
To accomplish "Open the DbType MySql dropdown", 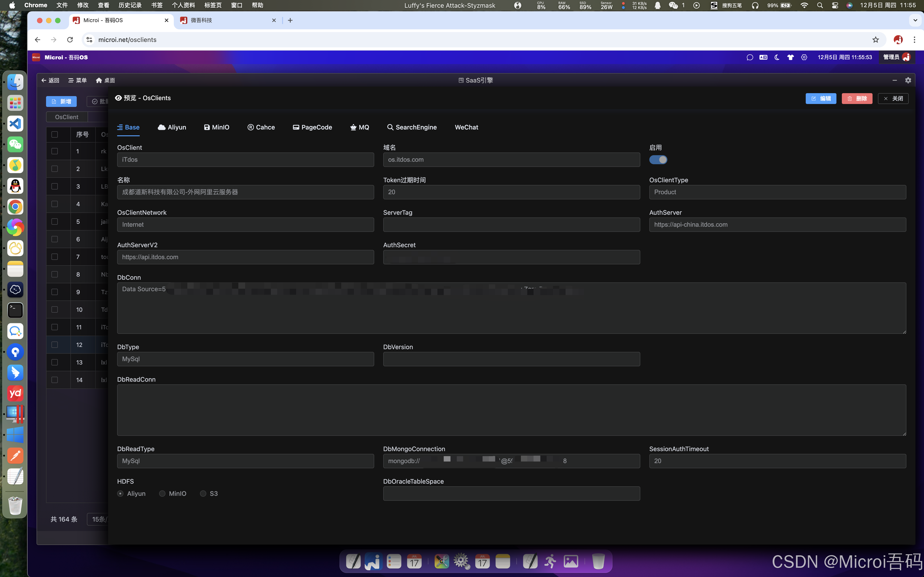I will [246, 359].
